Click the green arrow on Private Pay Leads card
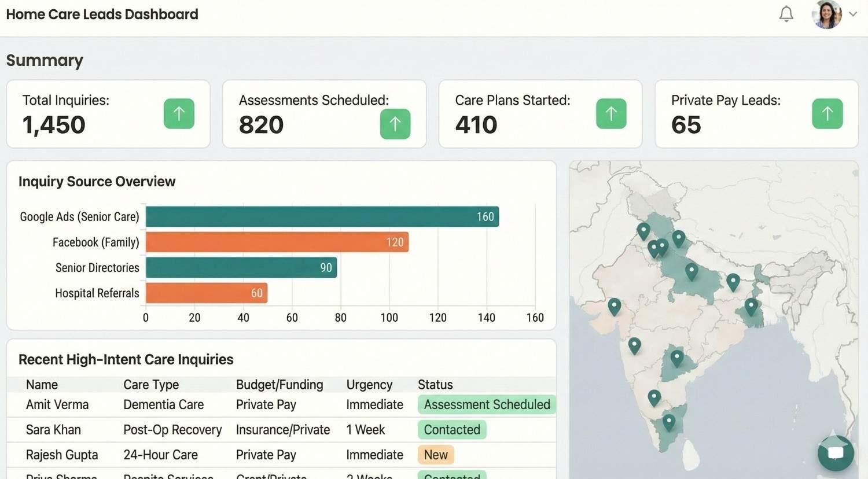Viewport: 868px width, 479px height. (x=827, y=113)
